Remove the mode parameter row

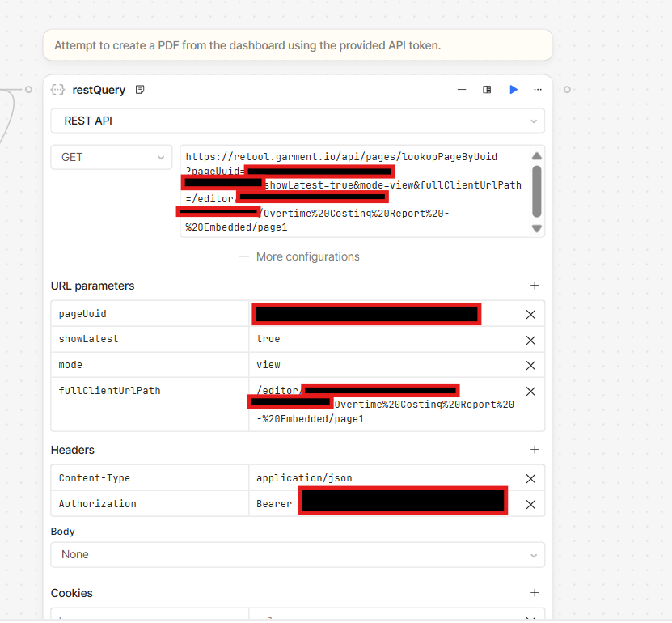530,365
